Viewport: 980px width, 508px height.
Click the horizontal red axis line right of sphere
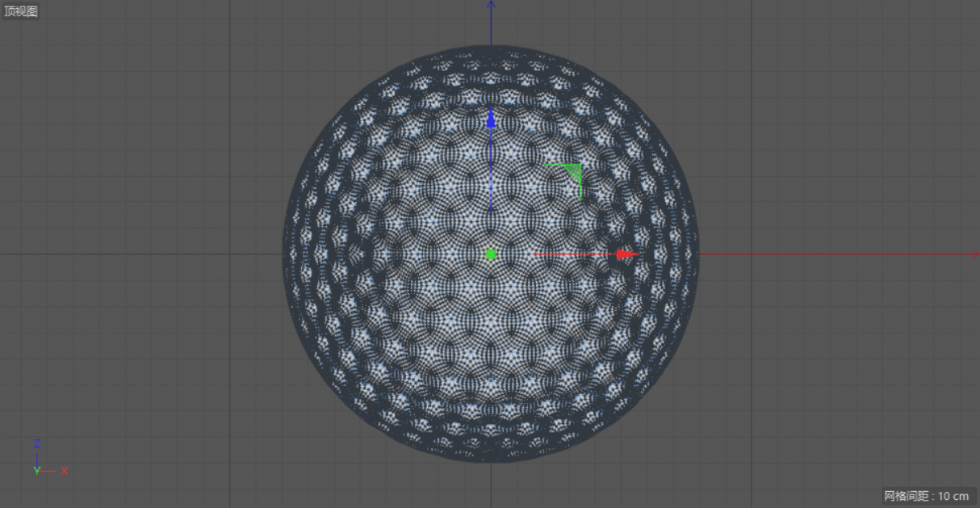807,254
